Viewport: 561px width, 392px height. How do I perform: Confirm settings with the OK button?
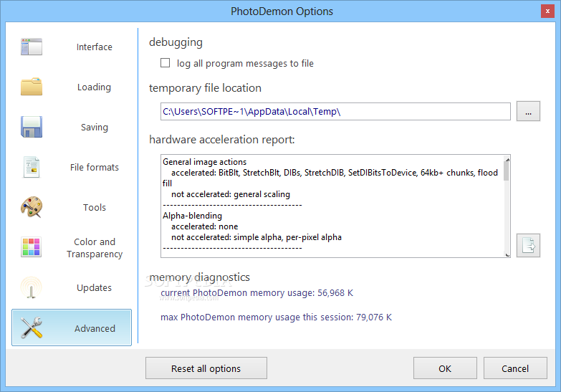click(445, 368)
